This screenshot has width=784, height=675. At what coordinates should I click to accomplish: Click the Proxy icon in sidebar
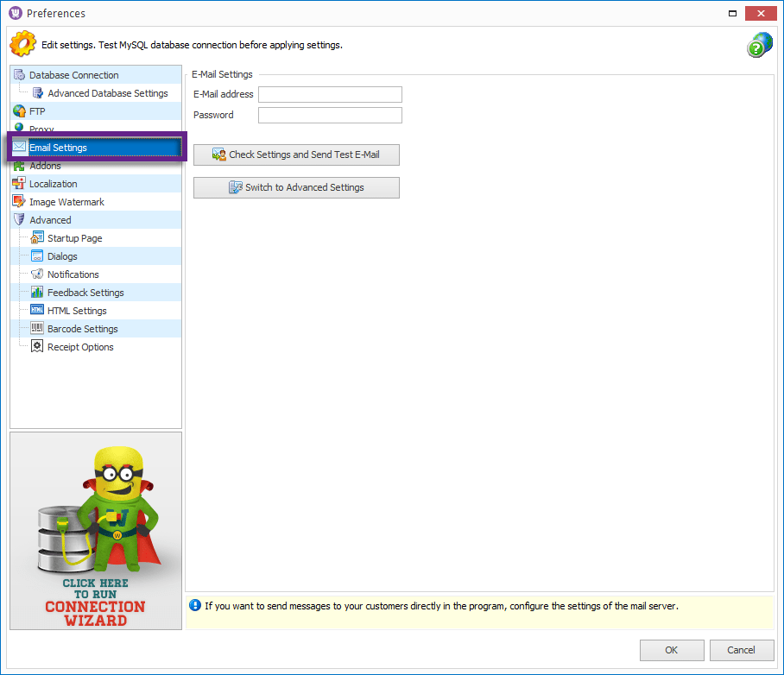tap(19, 128)
